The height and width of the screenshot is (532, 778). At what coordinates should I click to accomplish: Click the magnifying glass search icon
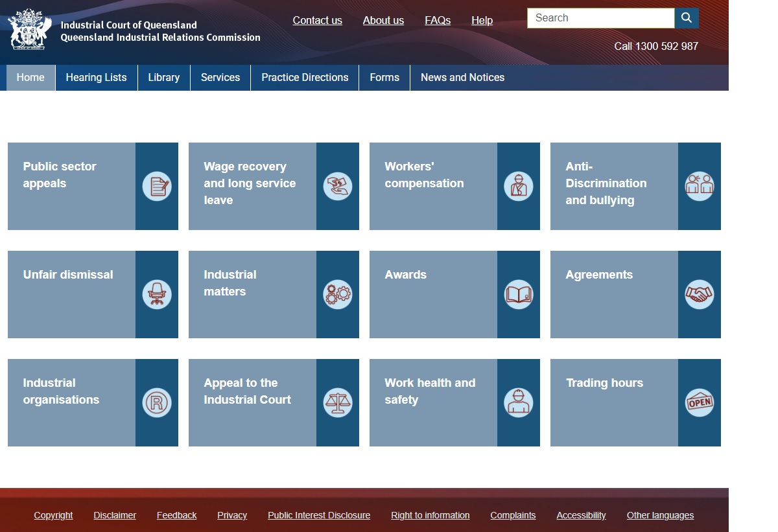coord(687,18)
